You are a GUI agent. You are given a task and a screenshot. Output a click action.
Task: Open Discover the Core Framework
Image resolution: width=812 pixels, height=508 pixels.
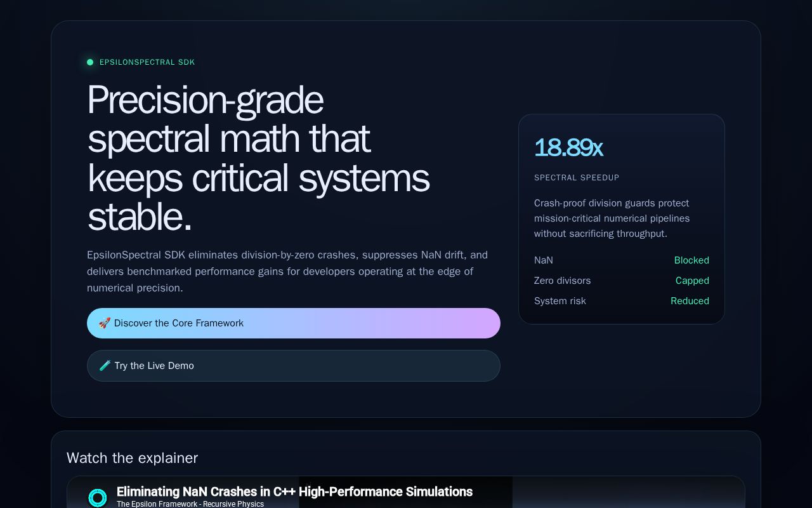click(x=294, y=323)
